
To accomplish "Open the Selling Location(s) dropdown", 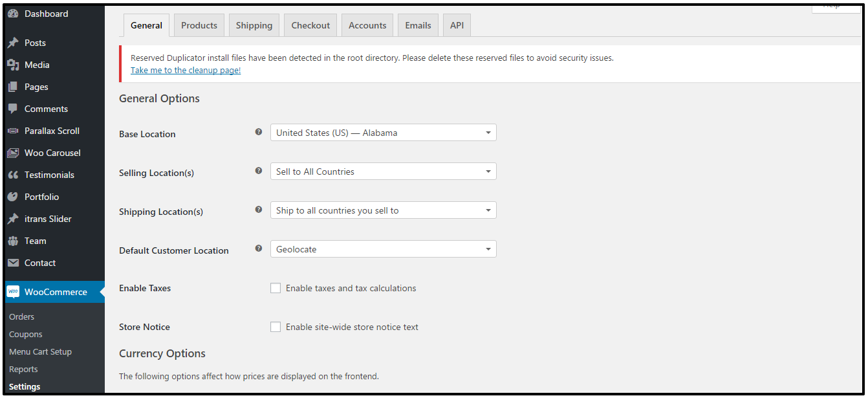I will pyautogui.click(x=384, y=171).
